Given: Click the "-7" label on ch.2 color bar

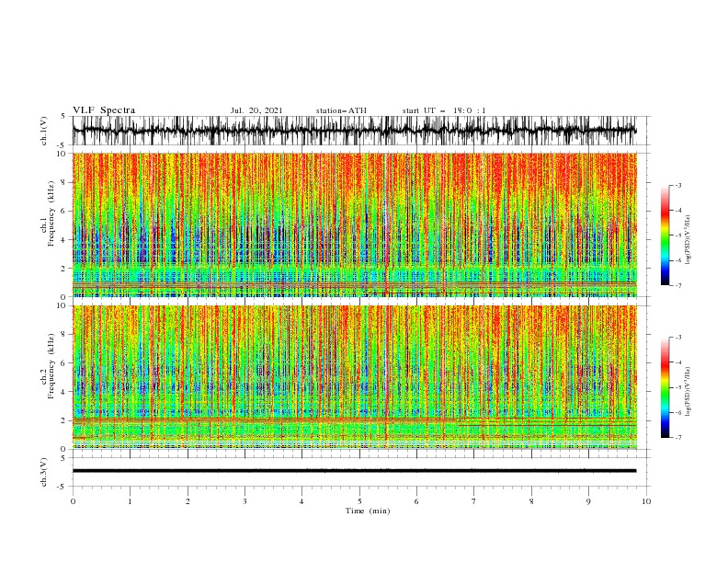Looking at the screenshot, I should point(677,438).
